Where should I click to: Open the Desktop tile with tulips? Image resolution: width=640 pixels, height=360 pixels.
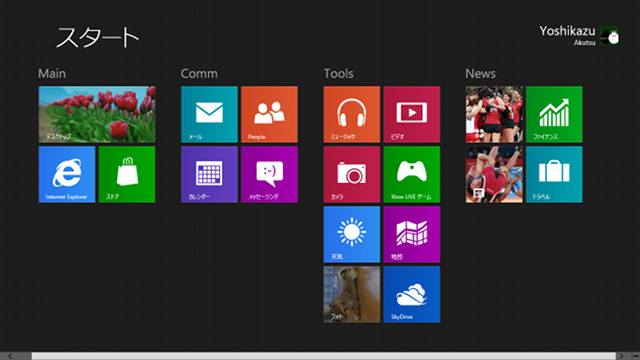[97, 114]
